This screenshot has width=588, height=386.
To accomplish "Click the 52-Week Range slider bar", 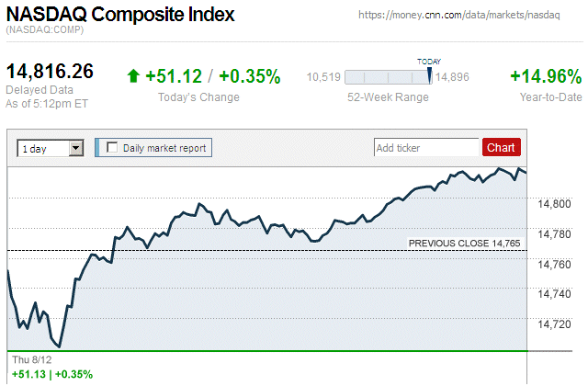I will point(386,78).
